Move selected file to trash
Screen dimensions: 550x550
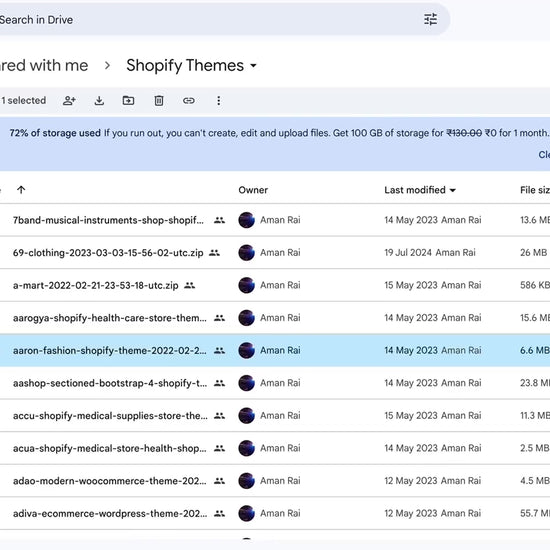click(x=159, y=101)
